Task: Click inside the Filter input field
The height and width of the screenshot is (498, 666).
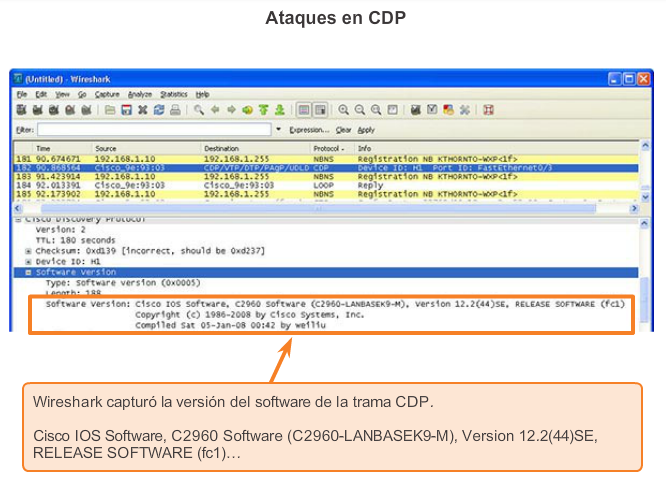Action: (x=154, y=130)
